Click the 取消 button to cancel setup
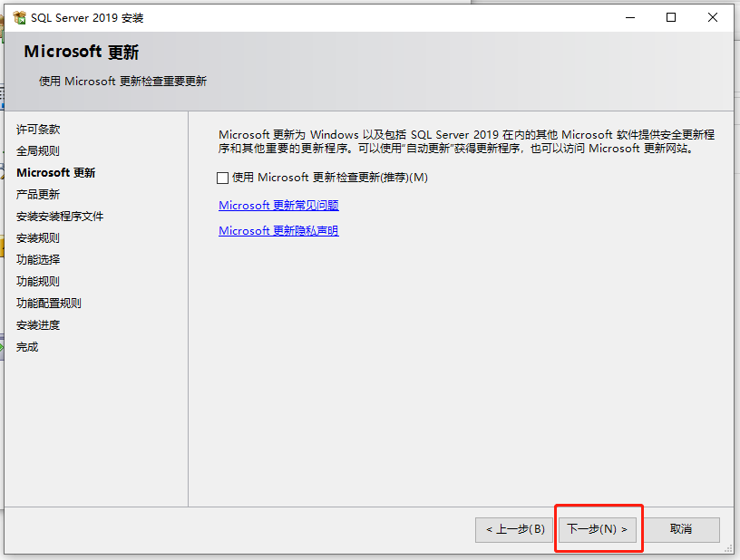The height and width of the screenshot is (560, 740). coord(681,529)
